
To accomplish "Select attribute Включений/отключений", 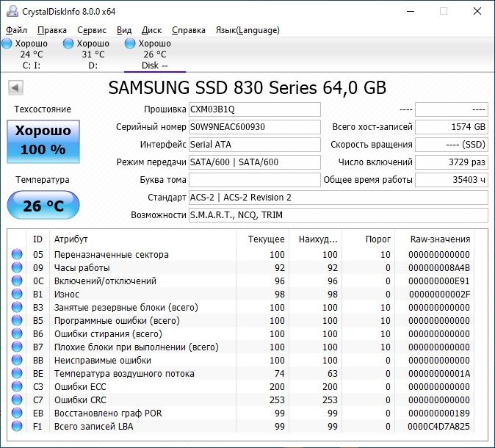I will pyautogui.click(x=106, y=281).
